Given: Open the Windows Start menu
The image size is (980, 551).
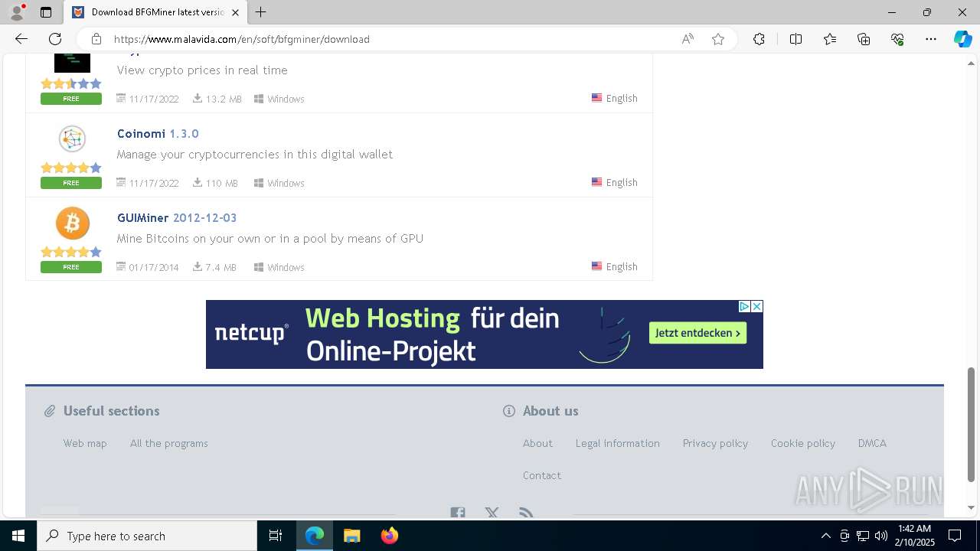Looking at the screenshot, I should click(x=18, y=536).
